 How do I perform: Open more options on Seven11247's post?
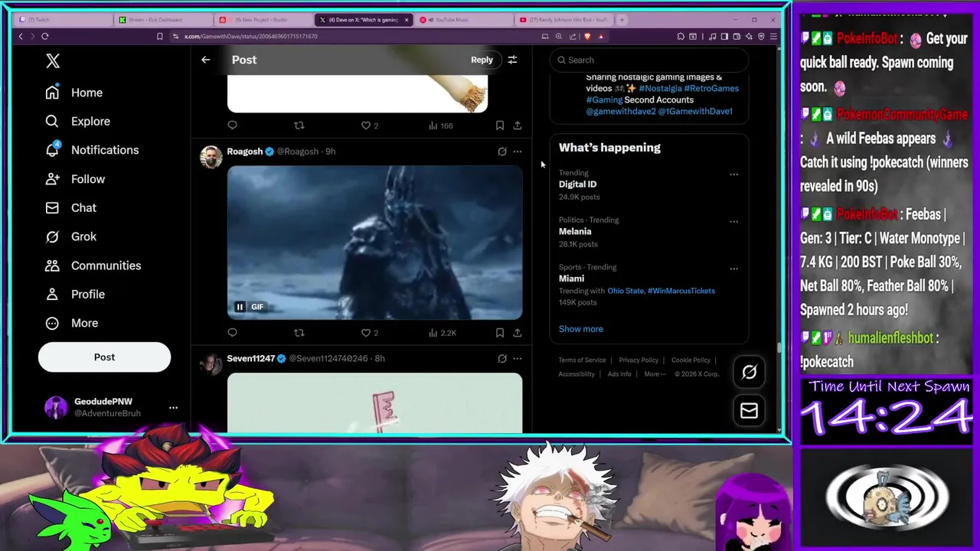tap(518, 358)
